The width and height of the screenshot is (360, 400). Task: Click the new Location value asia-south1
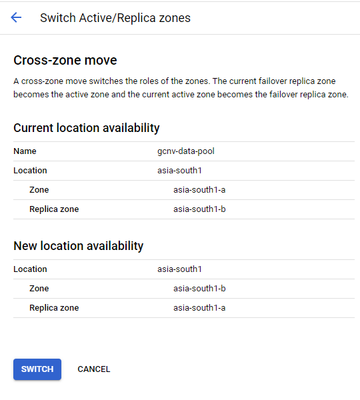pos(179,269)
